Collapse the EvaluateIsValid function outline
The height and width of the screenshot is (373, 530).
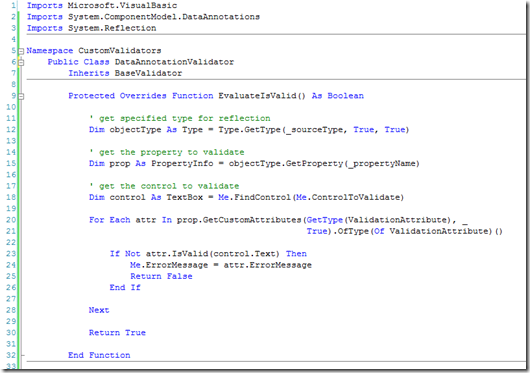tap(21, 97)
